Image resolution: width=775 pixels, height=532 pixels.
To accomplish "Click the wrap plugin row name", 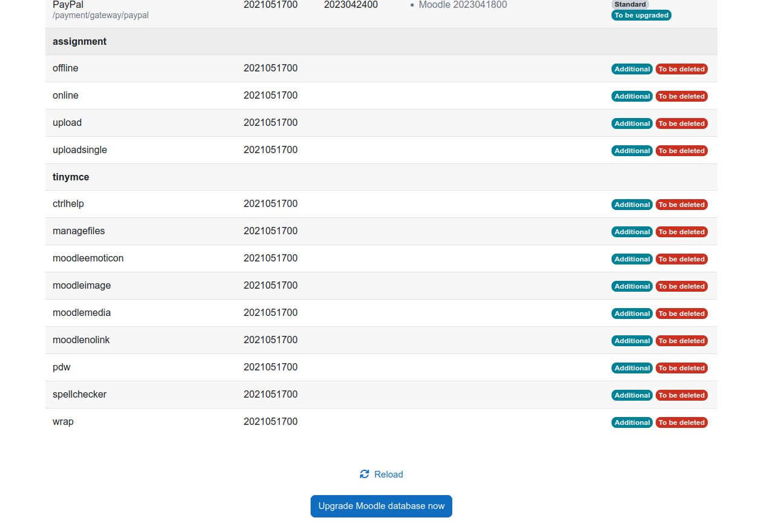I will coord(63,422).
